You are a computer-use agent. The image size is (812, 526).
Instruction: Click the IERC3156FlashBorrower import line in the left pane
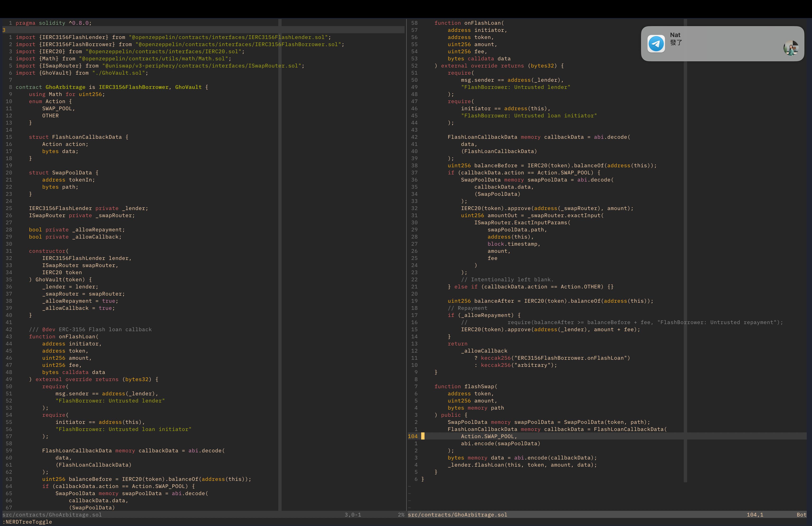(x=180, y=44)
